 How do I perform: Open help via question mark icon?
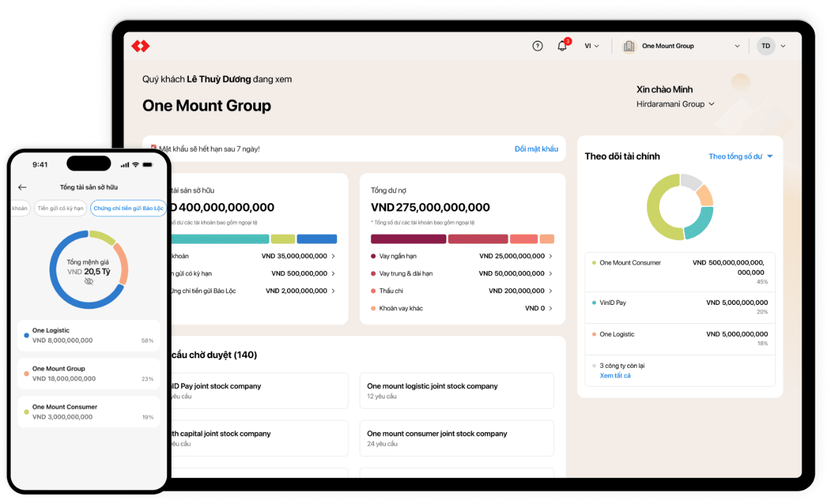(537, 46)
